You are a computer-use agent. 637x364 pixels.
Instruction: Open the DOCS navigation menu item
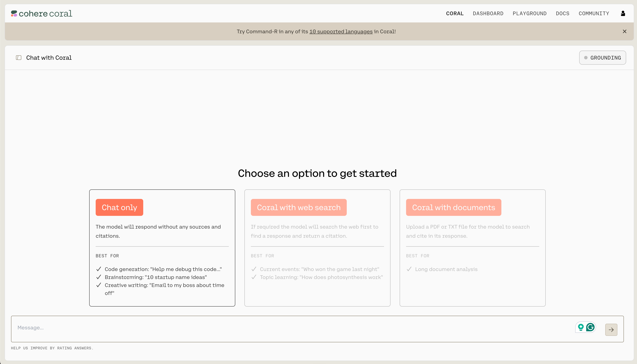pos(563,13)
